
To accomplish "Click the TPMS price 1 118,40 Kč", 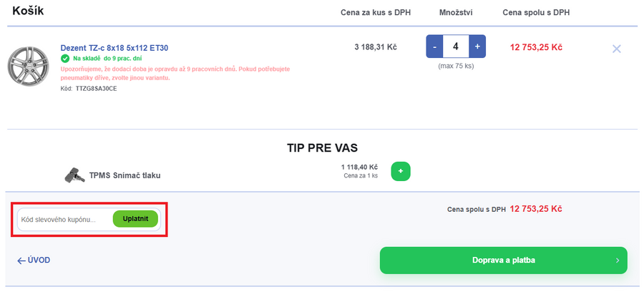I will (x=359, y=167).
